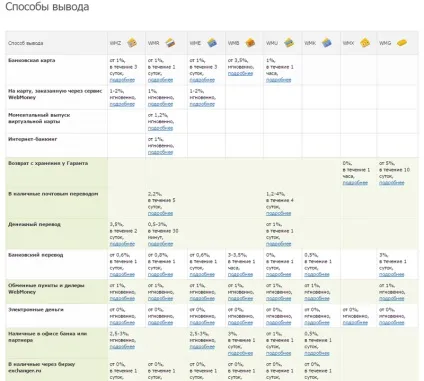
Task: Open подробнее for Электронные деньги, WMZ column
Action: pos(122,323)
